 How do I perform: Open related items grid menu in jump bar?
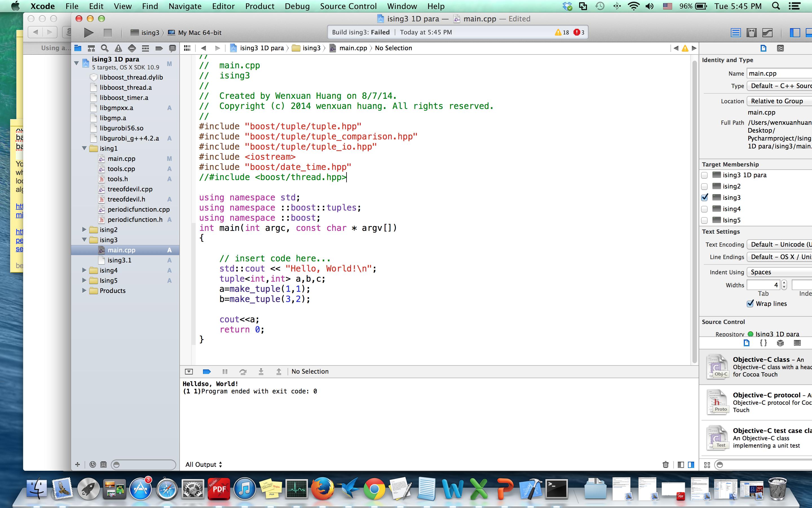pyautogui.click(x=187, y=48)
